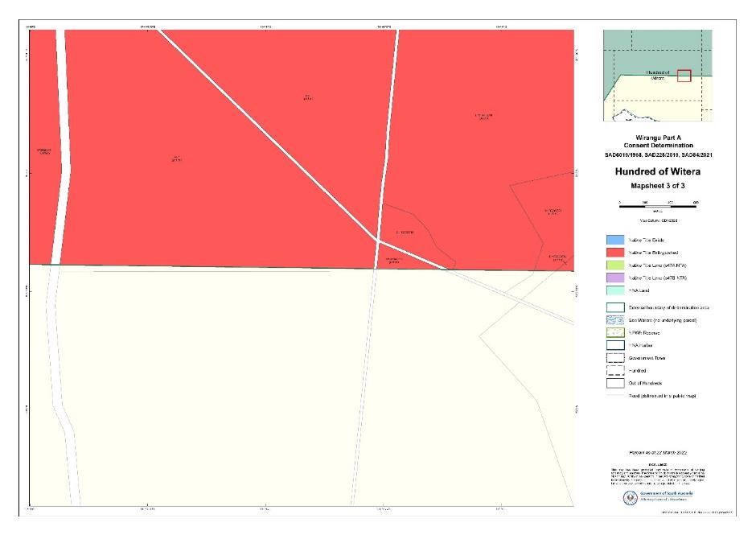The width and height of the screenshot is (756, 535).
Task: Click the SAD6019/1998 case numbers line
Action: point(658,154)
